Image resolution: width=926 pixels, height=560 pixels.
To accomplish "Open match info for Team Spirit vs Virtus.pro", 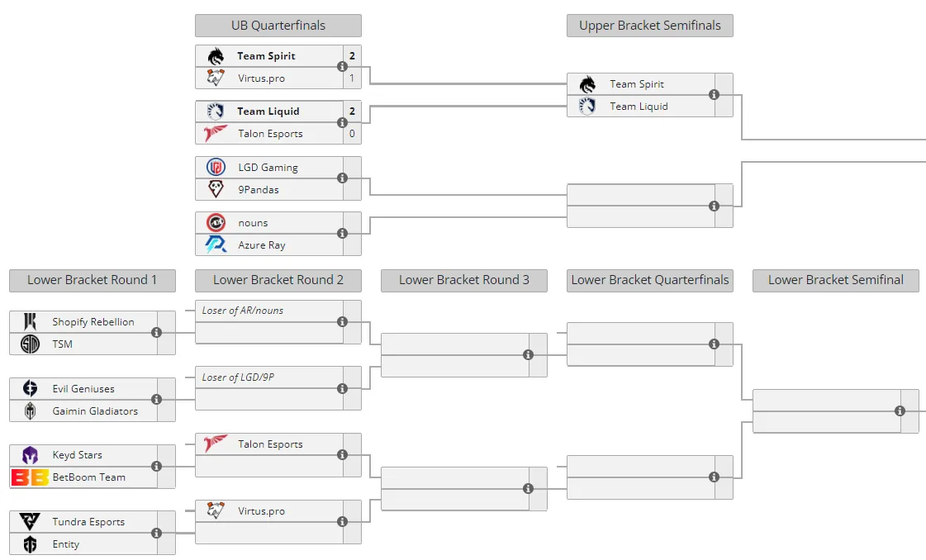I will point(342,67).
